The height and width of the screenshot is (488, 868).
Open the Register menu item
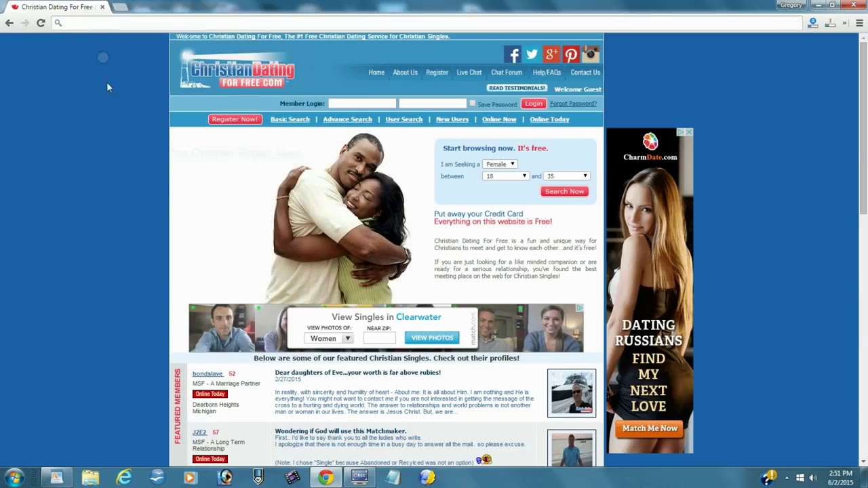437,73
